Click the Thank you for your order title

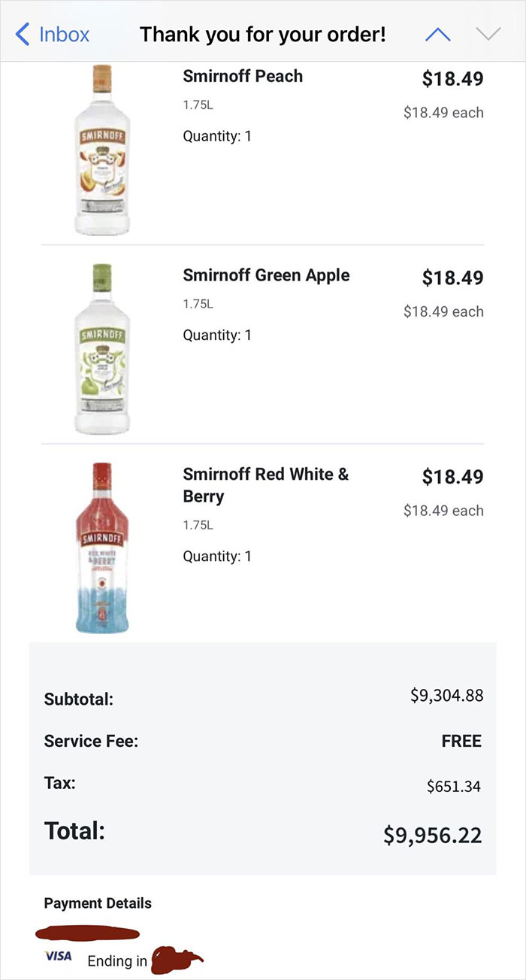(x=262, y=35)
